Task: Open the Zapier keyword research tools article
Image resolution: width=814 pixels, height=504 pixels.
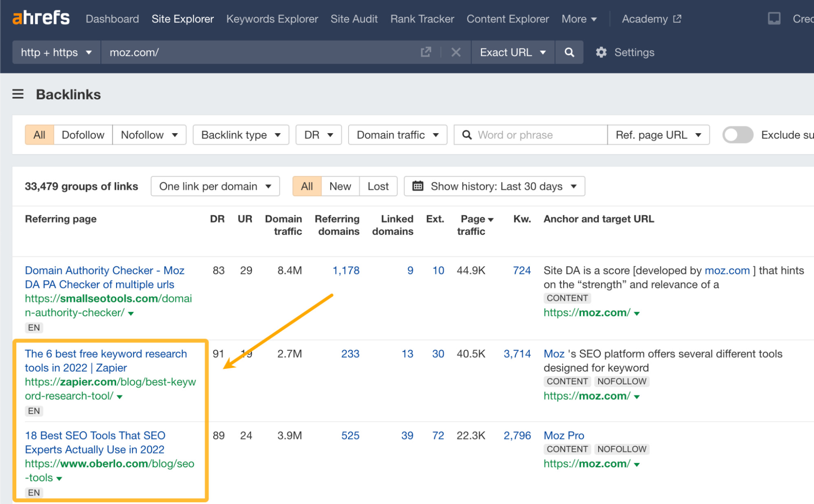Action: coord(105,361)
